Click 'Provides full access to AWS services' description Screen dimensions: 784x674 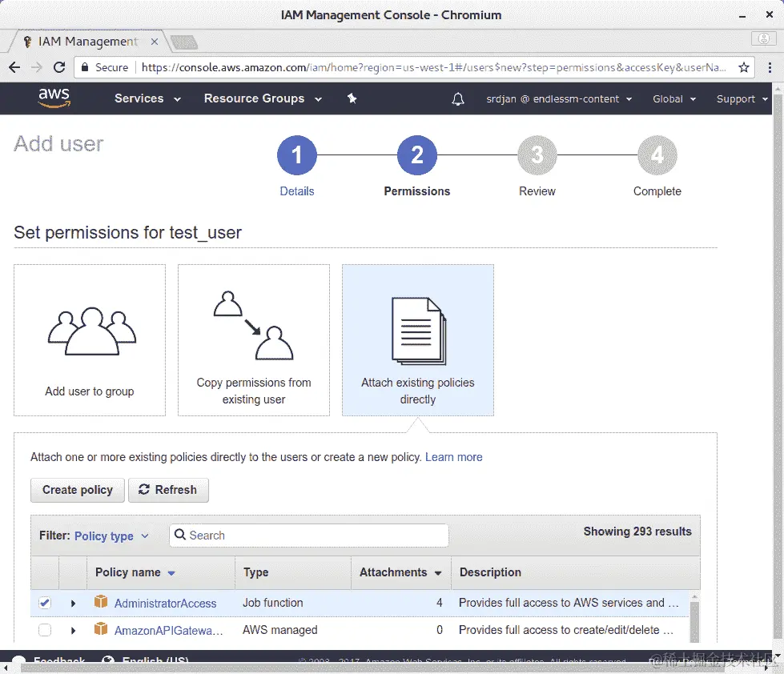point(569,603)
